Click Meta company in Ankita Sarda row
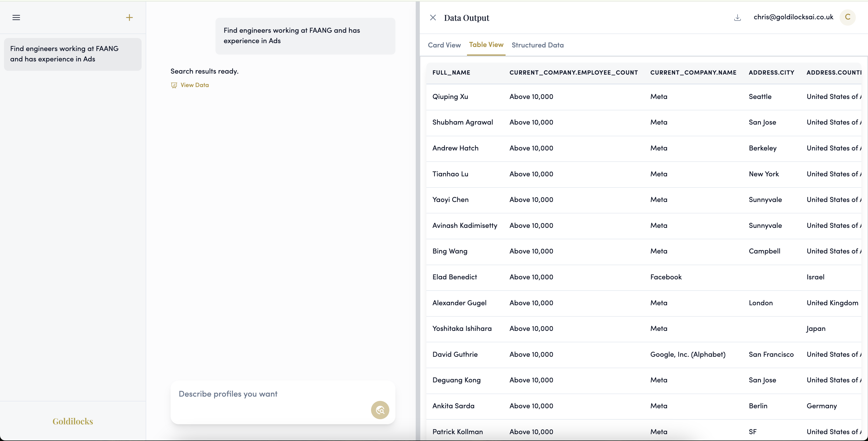The height and width of the screenshot is (441, 868). coord(658,406)
